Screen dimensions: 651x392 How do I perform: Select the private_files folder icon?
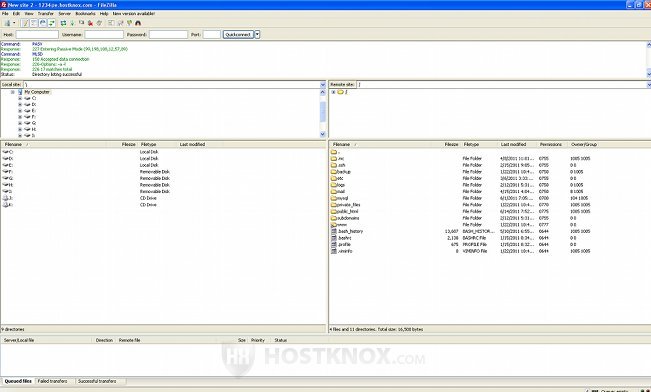tap(334, 205)
